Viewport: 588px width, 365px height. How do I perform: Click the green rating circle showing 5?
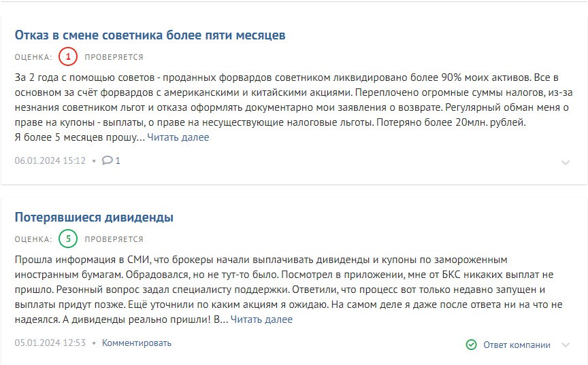pos(68,239)
